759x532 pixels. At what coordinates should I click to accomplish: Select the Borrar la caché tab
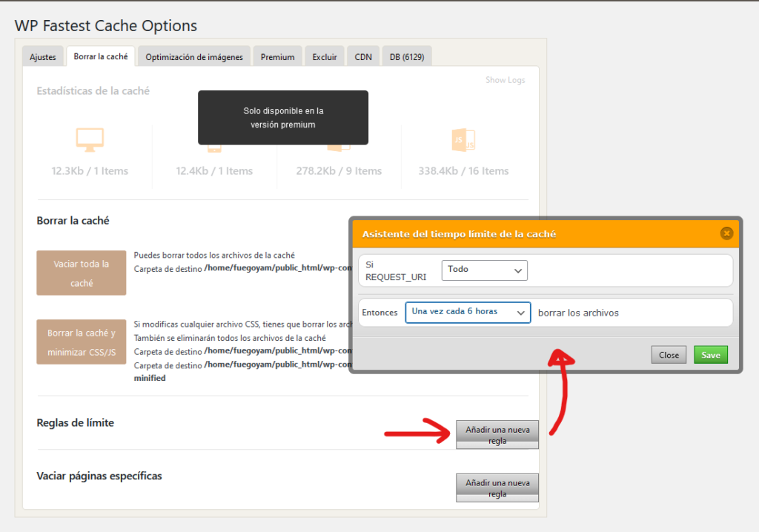(101, 57)
